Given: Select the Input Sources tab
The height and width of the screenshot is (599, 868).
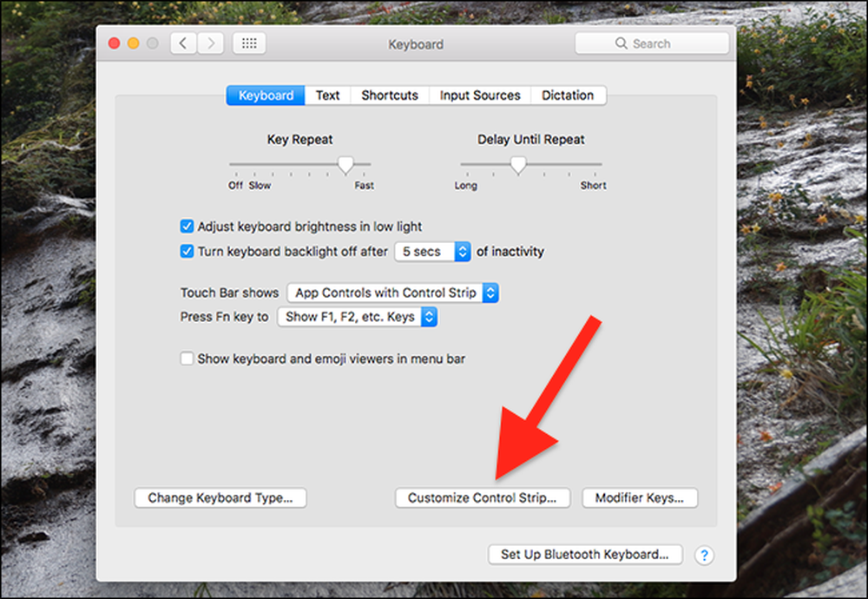Looking at the screenshot, I should click(480, 95).
